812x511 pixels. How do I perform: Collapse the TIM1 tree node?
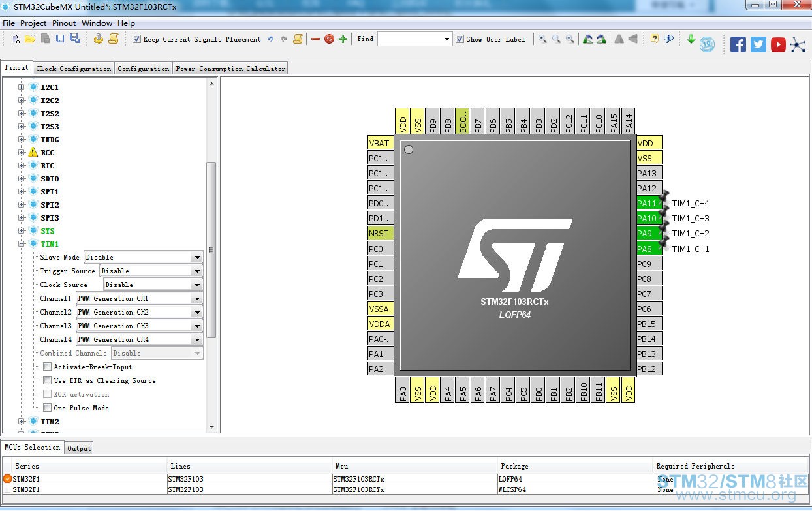[22, 244]
